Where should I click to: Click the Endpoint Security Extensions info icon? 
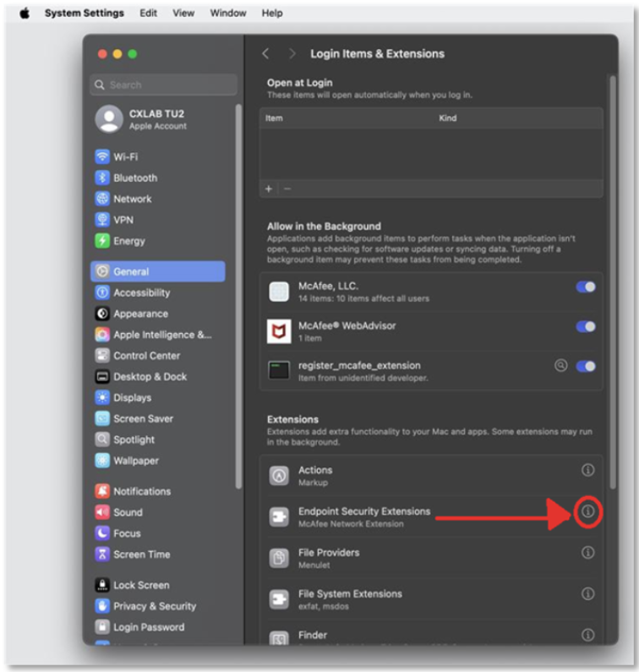(x=587, y=512)
